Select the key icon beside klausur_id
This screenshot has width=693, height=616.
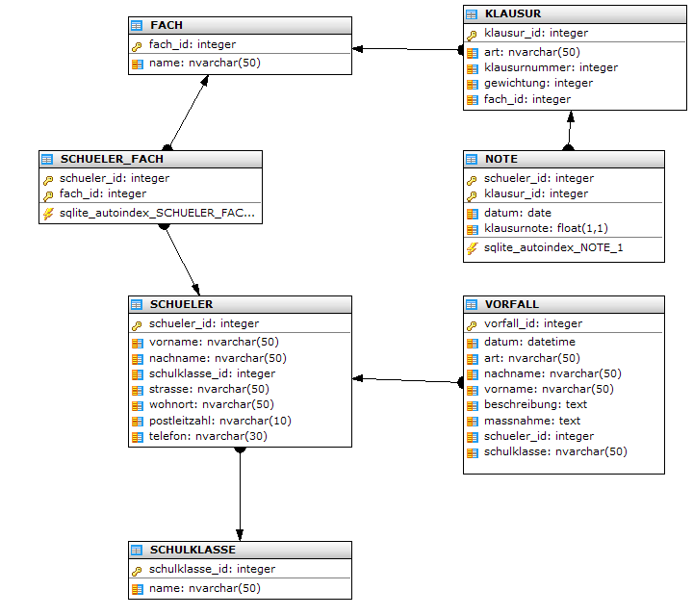tap(472, 34)
